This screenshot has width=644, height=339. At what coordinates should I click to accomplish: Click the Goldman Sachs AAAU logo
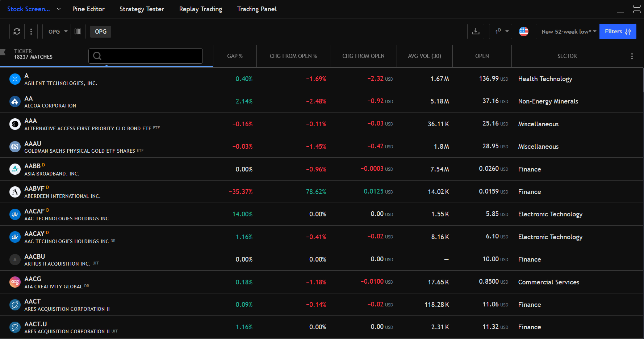[x=15, y=147]
